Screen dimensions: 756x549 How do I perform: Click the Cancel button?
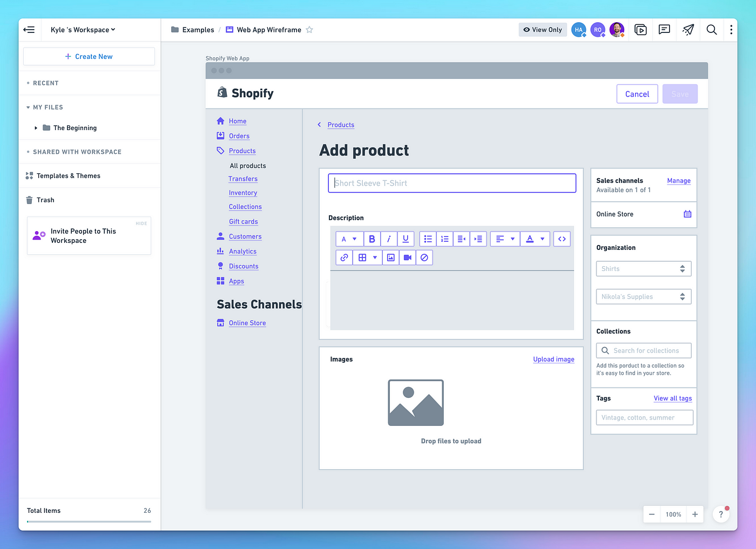(x=637, y=94)
